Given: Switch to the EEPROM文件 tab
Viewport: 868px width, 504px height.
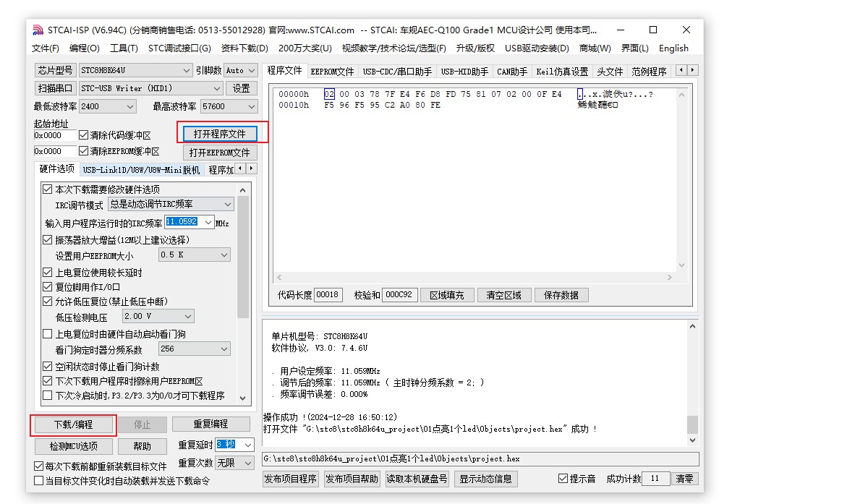Looking at the screenshot, I should point(332,72).
